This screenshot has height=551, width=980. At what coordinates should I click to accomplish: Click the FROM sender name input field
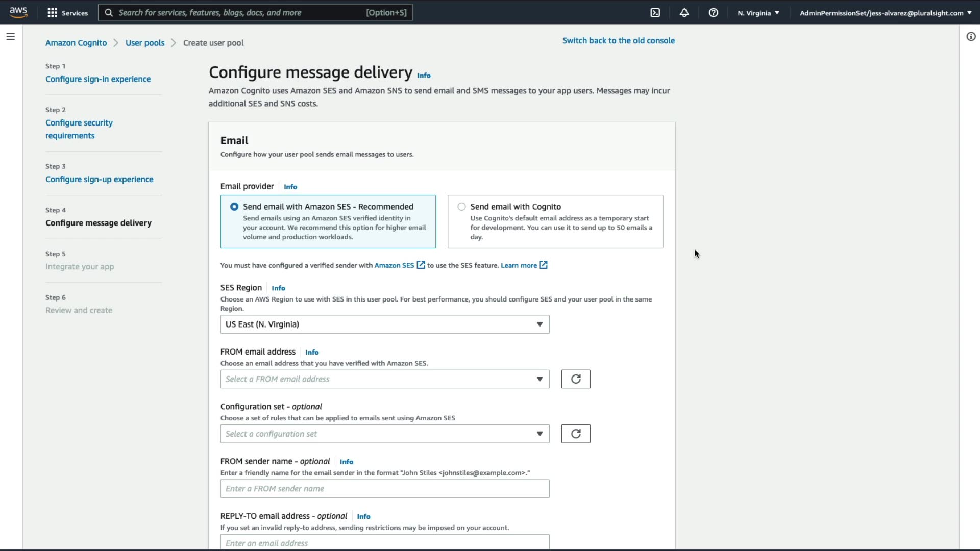click(384, 489)
